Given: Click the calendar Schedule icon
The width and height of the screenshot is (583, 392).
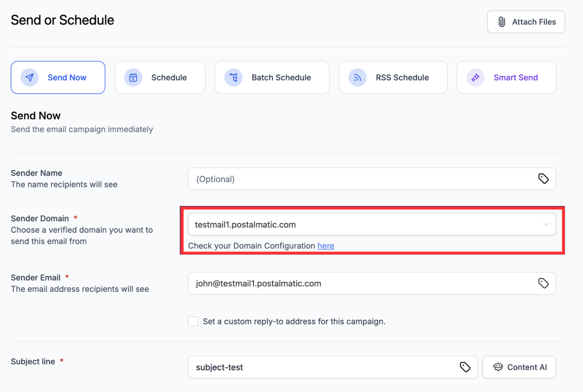Looking at the screenshot, I should click(x=133, y=78).
